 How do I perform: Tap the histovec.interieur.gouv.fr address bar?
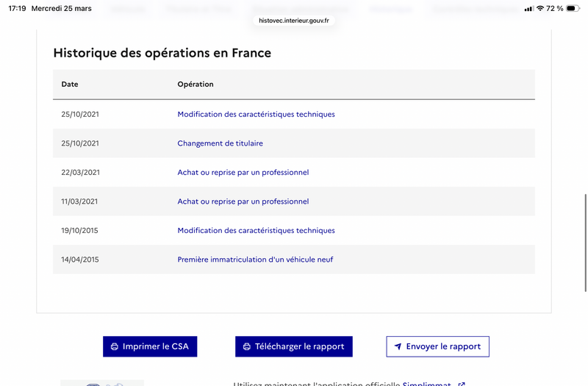294,21
